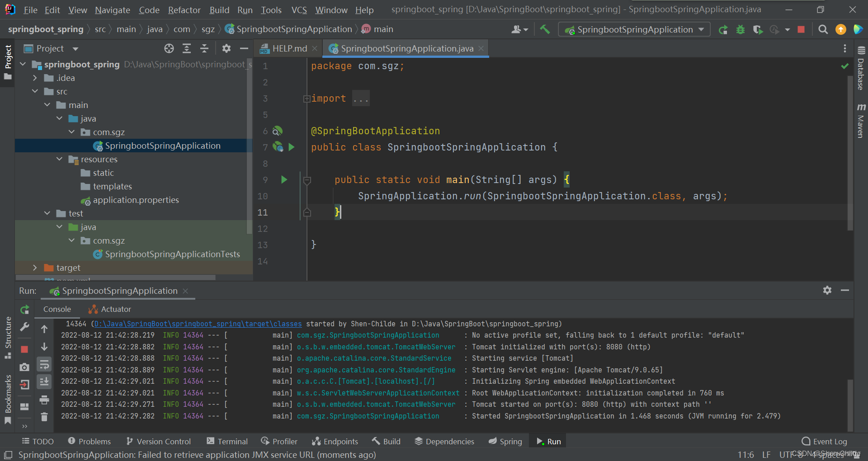Click the run gutter arrow on line 7
This screenshot has height=461, width=868.
[x=292, y=147]
